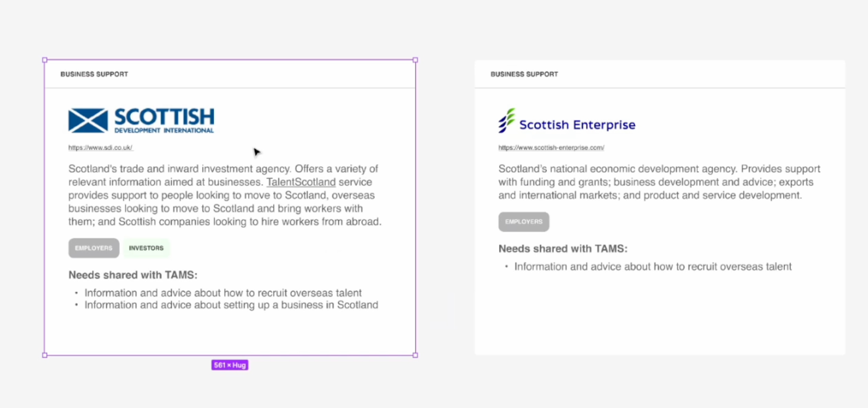The image size is (868, 408).
Task: Open the https://www.sdi.co.uk/ link
Action: (100, 148)
